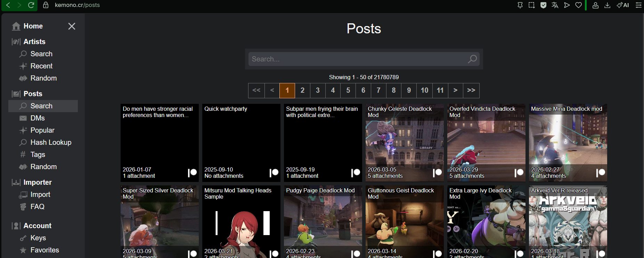Click the pin icon in the browser toolbar

[x=520, y=5]
